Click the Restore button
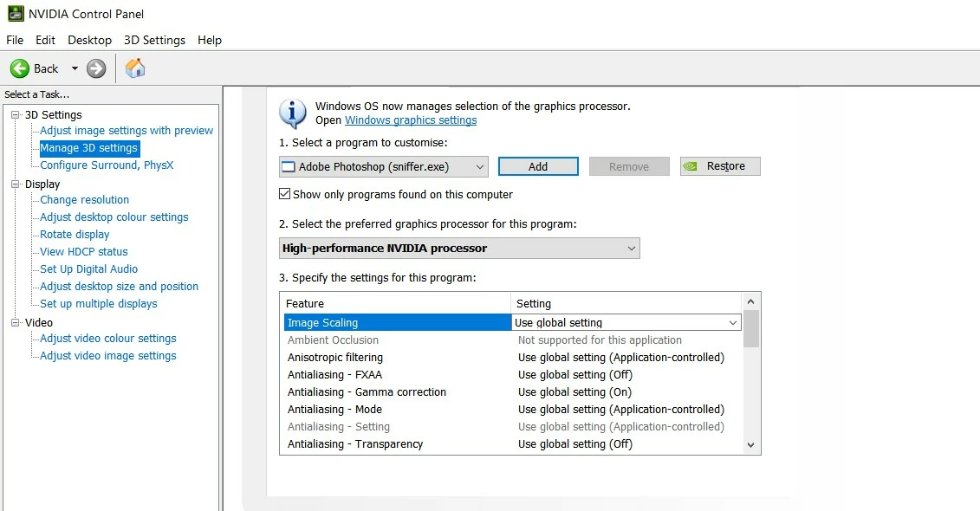The height and width of the screenshot is (511, 980). pos(721,166)
